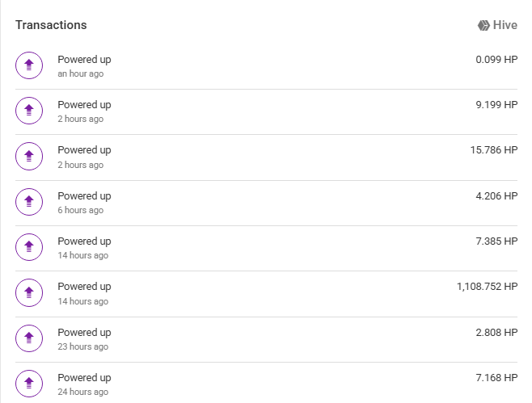Click the '23 hours ago' timestamp

pos(82,346)
